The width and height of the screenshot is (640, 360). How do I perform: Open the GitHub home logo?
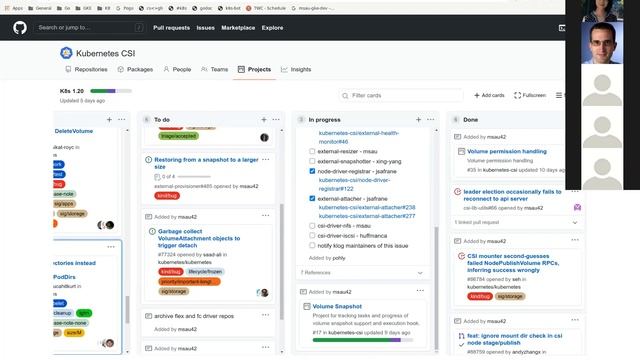[20, 28]
